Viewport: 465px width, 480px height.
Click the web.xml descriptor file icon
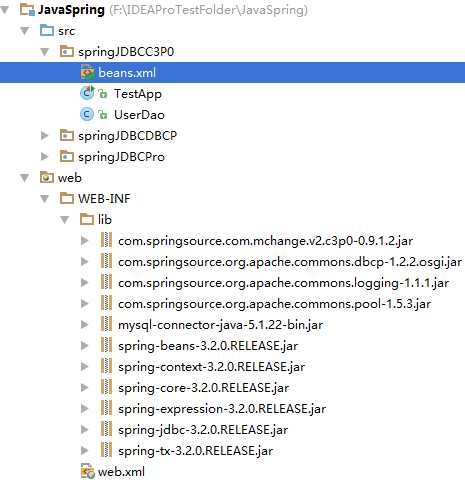click(87, 471)
